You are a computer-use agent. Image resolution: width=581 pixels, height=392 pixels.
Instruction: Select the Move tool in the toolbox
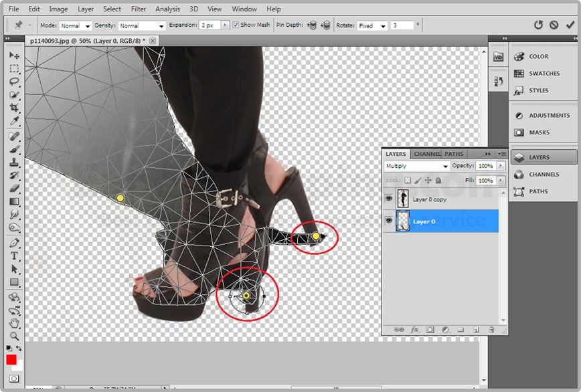14,56
